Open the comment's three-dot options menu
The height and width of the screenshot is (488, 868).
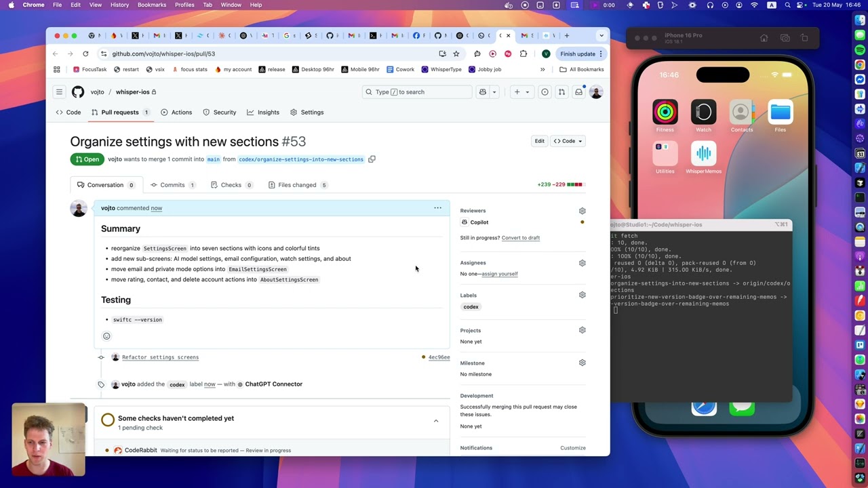437,208
